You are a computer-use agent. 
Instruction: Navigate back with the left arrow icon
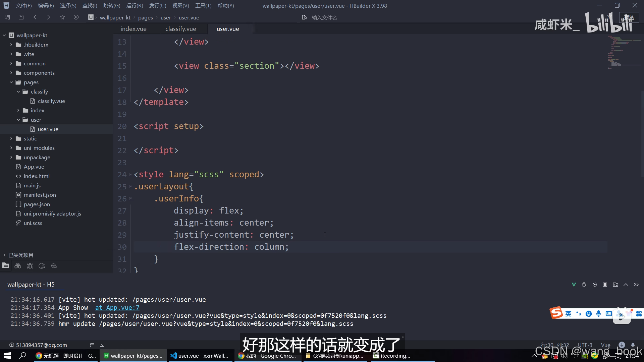pyautogui.click(x=35, y=17)
